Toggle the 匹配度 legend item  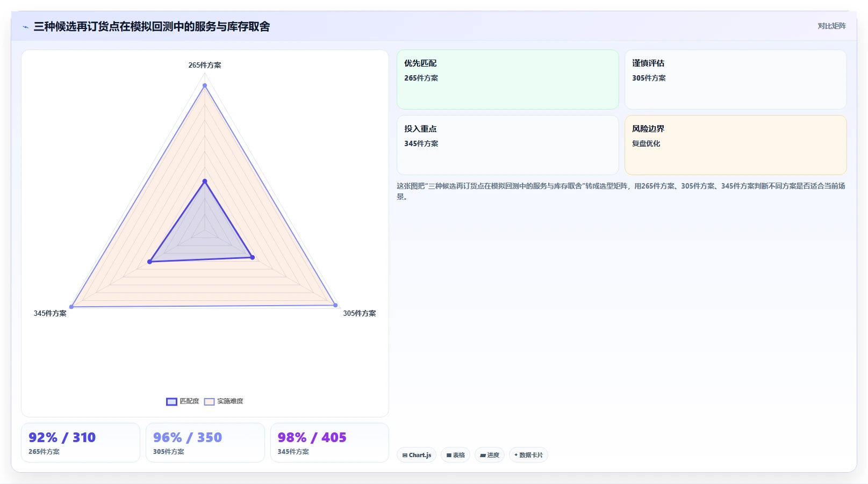pyautogui.click(x=183, y=401)
